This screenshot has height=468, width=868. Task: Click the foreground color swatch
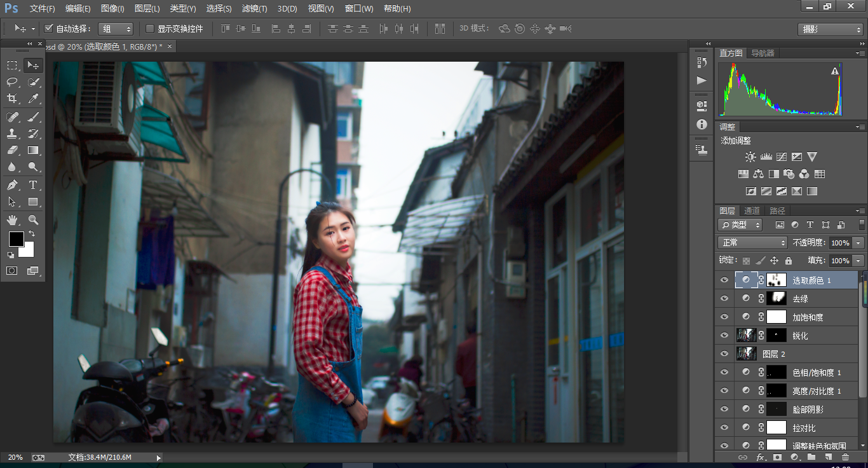click(17, 239)
